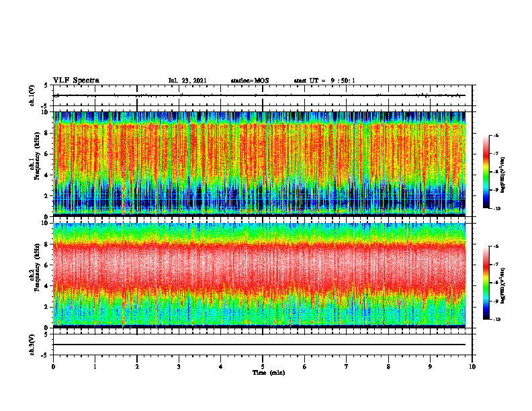The width and height of the screenshot is (532, 411).
Task: Click the ch.1 frequency tick label "10"
Action: 45,112
